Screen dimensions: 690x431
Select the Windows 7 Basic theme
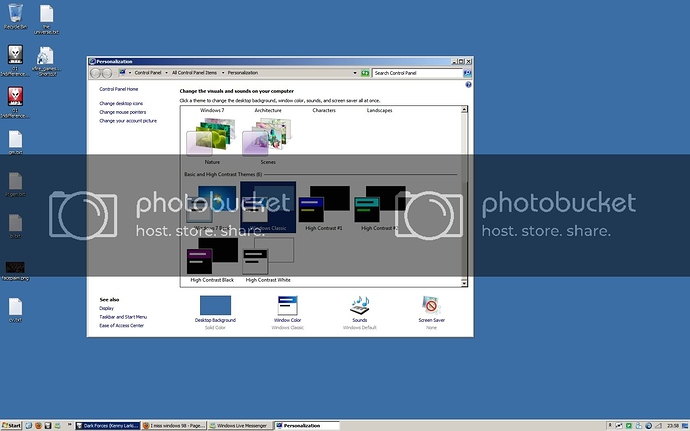click(x=212, y=207)
